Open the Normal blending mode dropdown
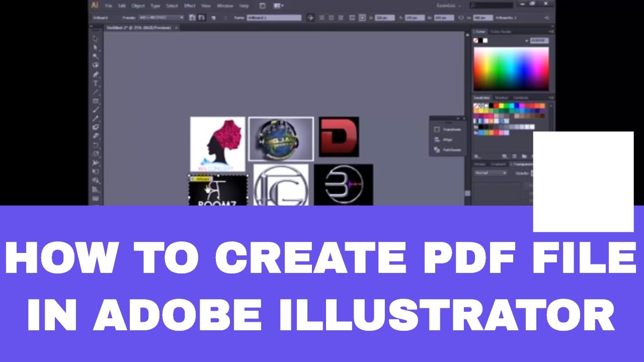This screenshot has width=644, height=362. [491, 173]
